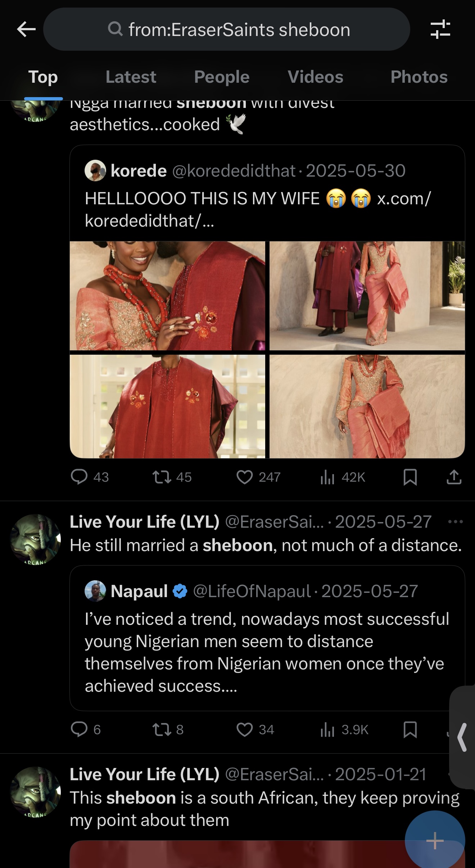Viewport: 475px width, 868px height.
Task: Open the top-left wedding photo thumbnail
Action: pyautogui.click(x=167, y=296)
